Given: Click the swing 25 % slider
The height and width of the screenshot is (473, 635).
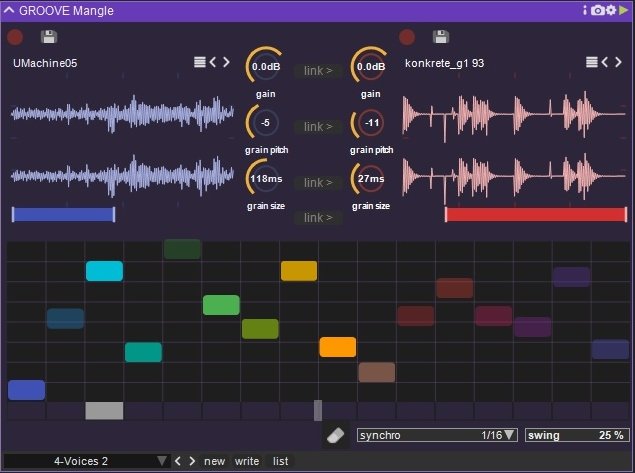Looking at the screenshot, I should coord(577,435).
